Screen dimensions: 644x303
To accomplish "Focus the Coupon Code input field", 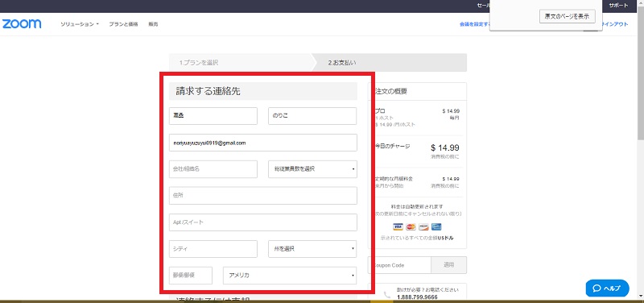I will pos(399,265).
